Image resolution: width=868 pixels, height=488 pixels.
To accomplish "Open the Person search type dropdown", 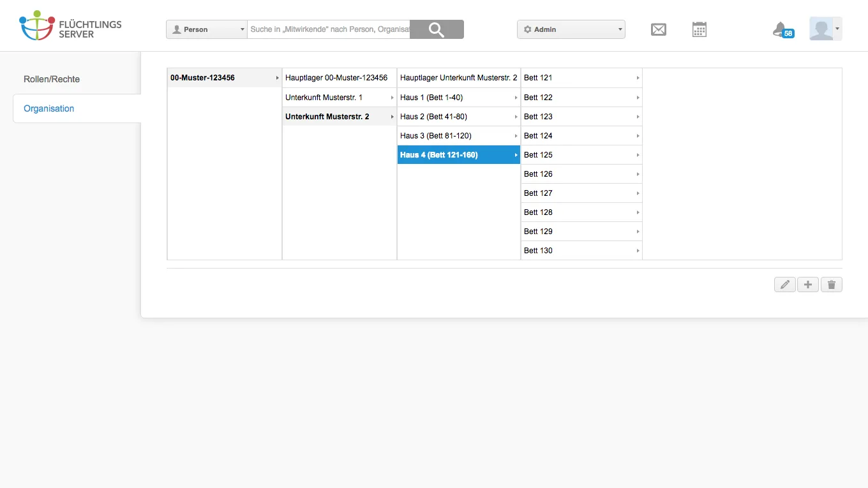I will click(x=207, y=29).
